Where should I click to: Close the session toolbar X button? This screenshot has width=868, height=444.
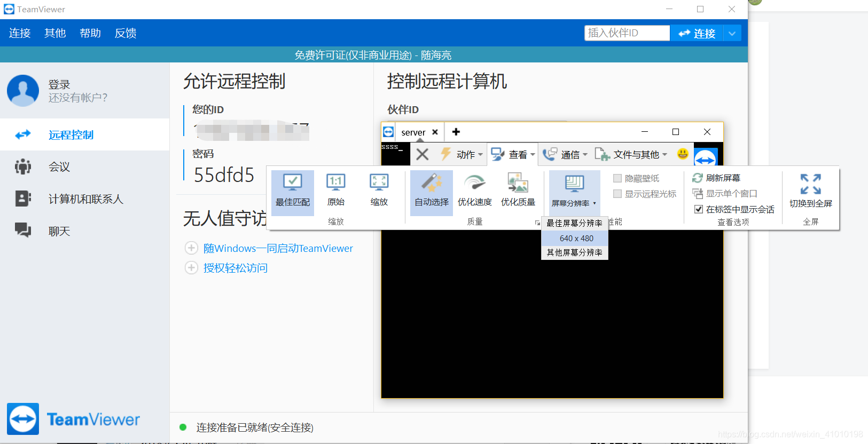[x=423, y=155]
